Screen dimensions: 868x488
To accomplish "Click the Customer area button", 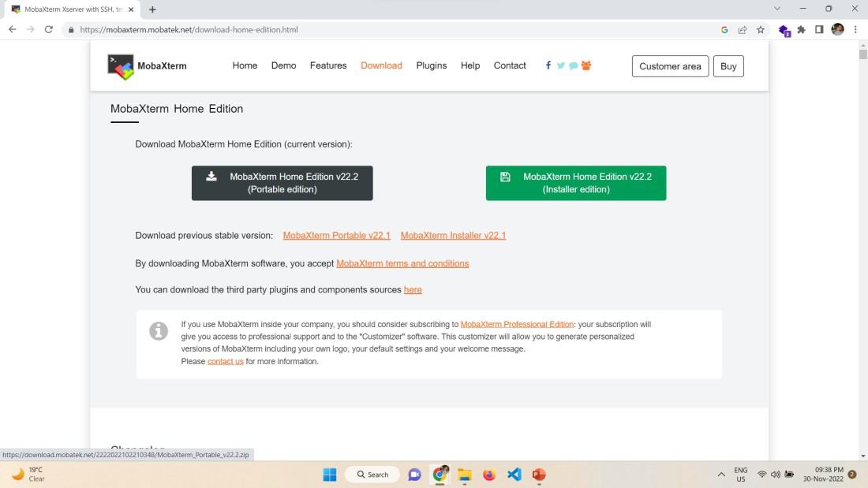I will (670, 66).
